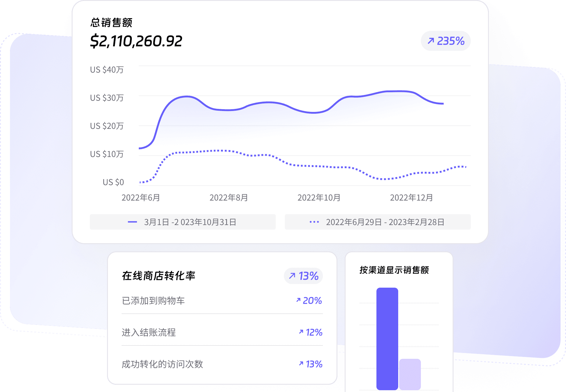Click the 2022年8月 x-axis label
Screen dimensions: 566x392
click(229, 198)
